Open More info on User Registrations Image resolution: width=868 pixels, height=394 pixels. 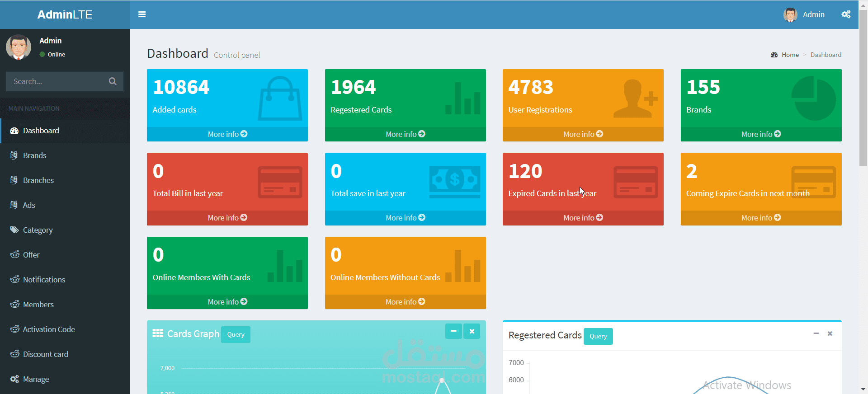tap(583, 134)
